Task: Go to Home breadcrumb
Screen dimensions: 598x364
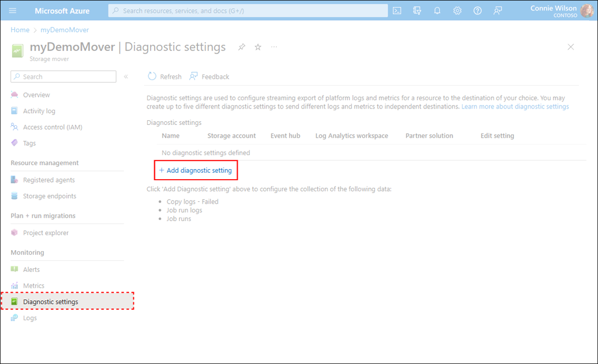Action: pyautogui.click(x=20, y=30)
